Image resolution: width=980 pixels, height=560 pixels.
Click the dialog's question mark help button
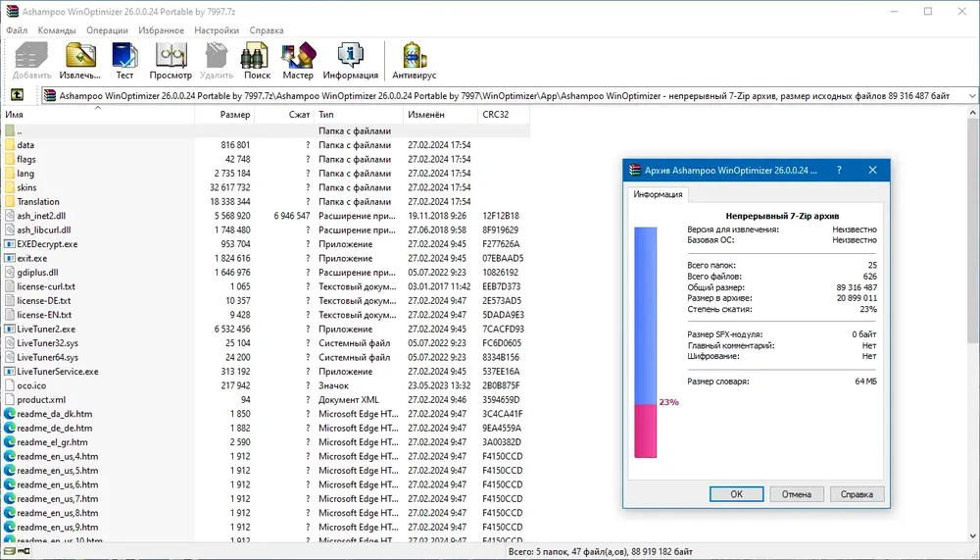click(x=839, y=171)
